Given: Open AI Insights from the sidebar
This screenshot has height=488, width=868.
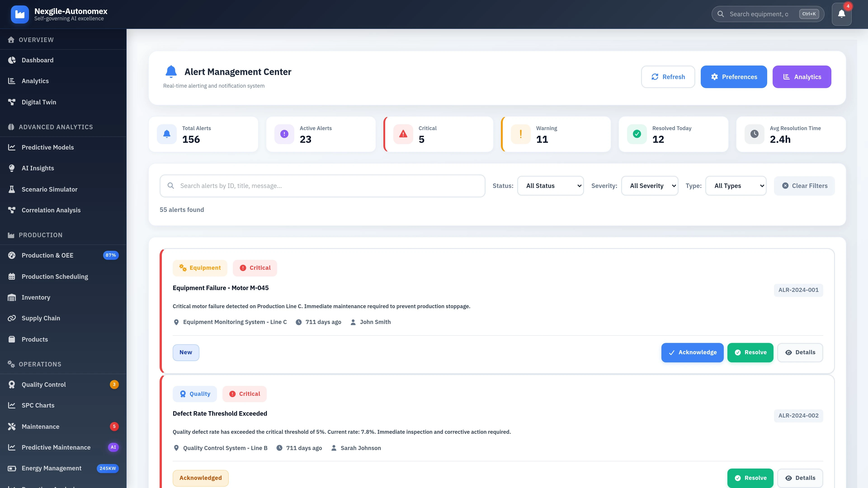Looking at the screenshot, I should pos(38,168).
